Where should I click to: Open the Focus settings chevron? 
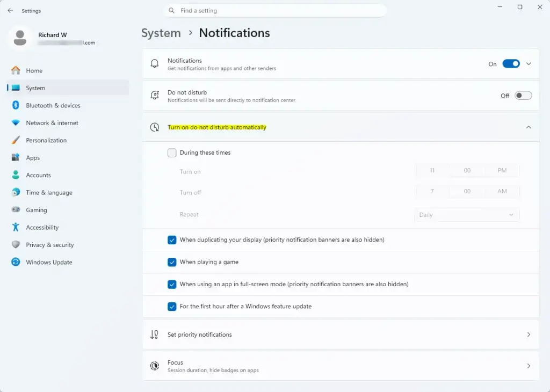(x=529, y=366)
